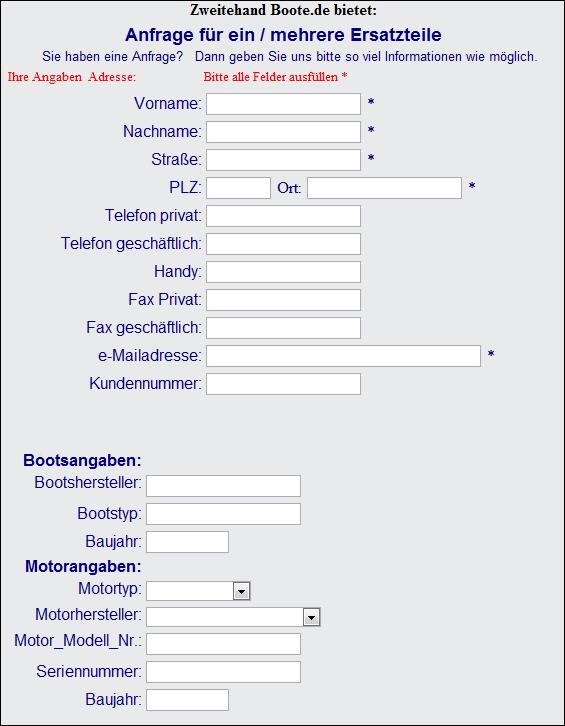This screenshot has width=565, height=726.
Task: Click Baujahr field under Motorangaben
Action: coord(187,700)
